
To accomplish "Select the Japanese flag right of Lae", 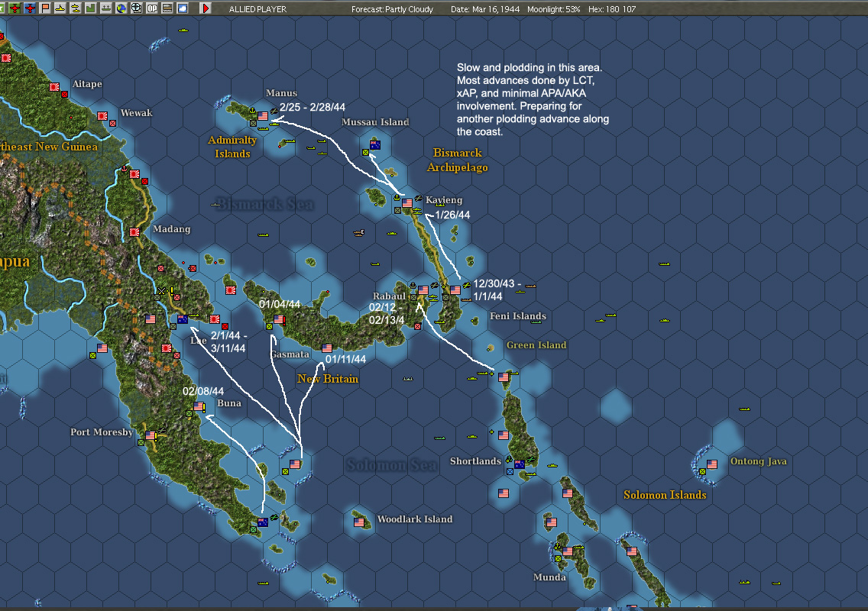I will coord(215,319).
